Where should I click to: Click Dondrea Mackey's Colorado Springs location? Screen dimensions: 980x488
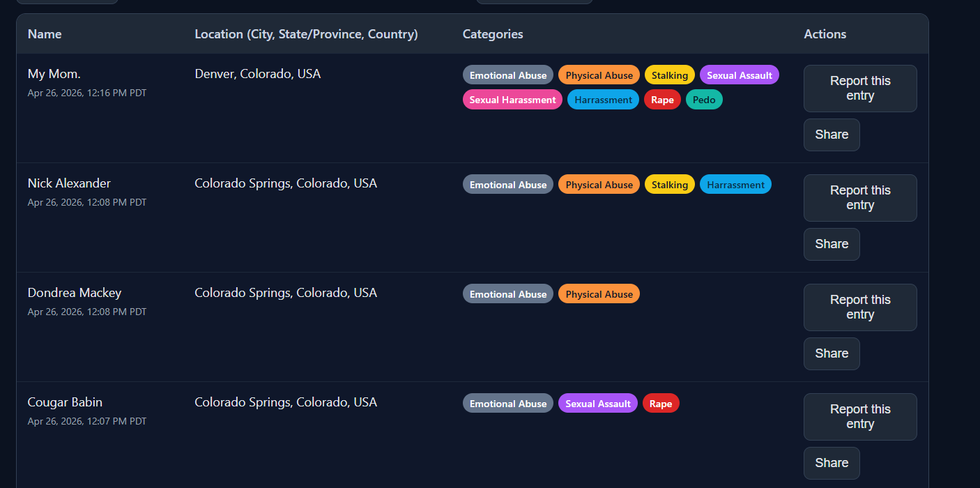[x=286, y=293]
